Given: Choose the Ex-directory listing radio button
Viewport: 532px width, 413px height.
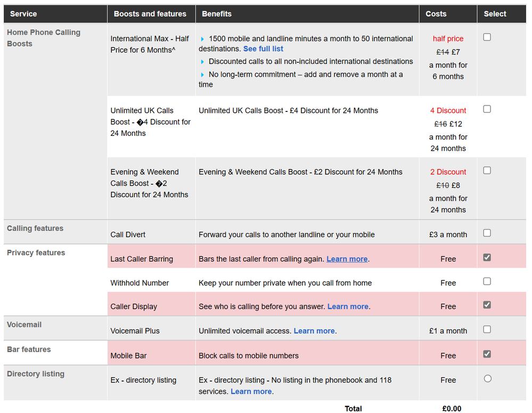Looking at the screenshot, I should (x=487, y=378).
